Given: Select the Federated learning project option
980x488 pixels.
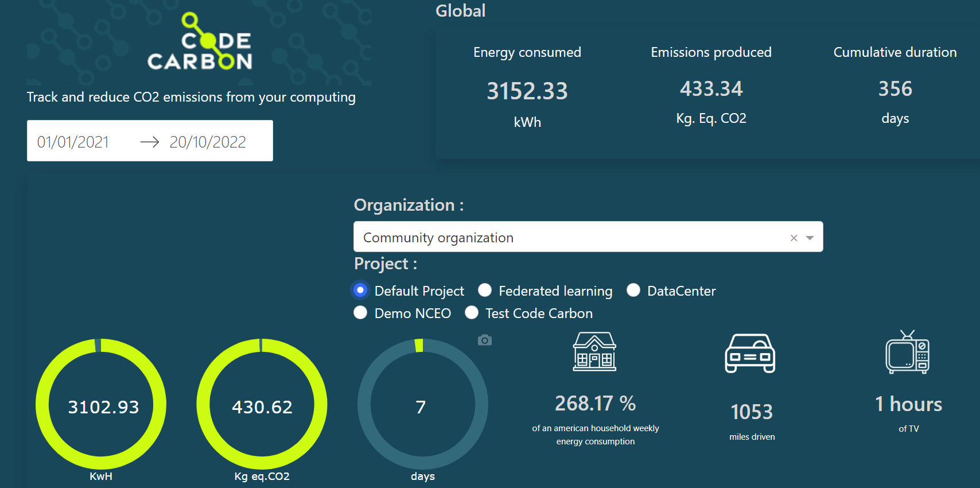Looking at the screenshot, I should [485, 291].
